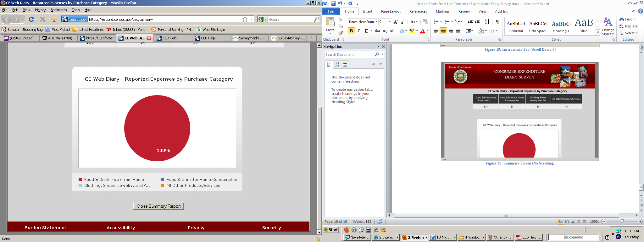Open the font size dropdown
This screenshot has width=644, height=242.
click(390, 22)
